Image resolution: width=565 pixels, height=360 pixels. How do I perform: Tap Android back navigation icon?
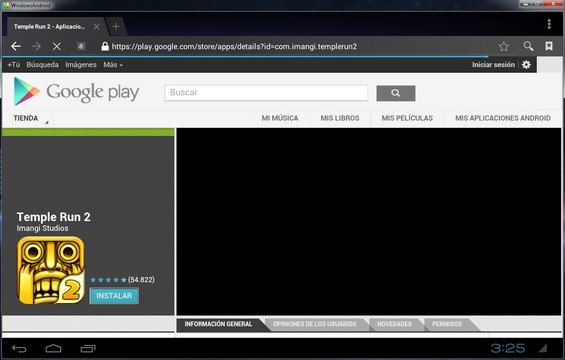pos(19,348)
